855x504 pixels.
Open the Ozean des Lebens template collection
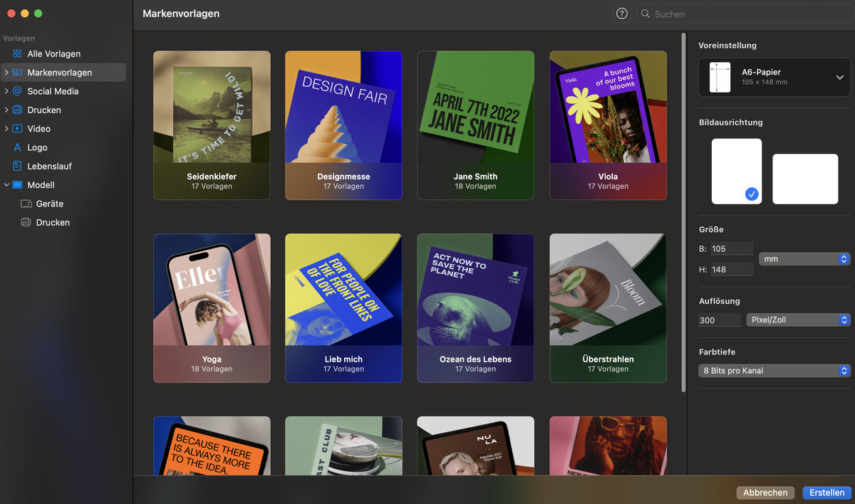click(x=476, y=308)
